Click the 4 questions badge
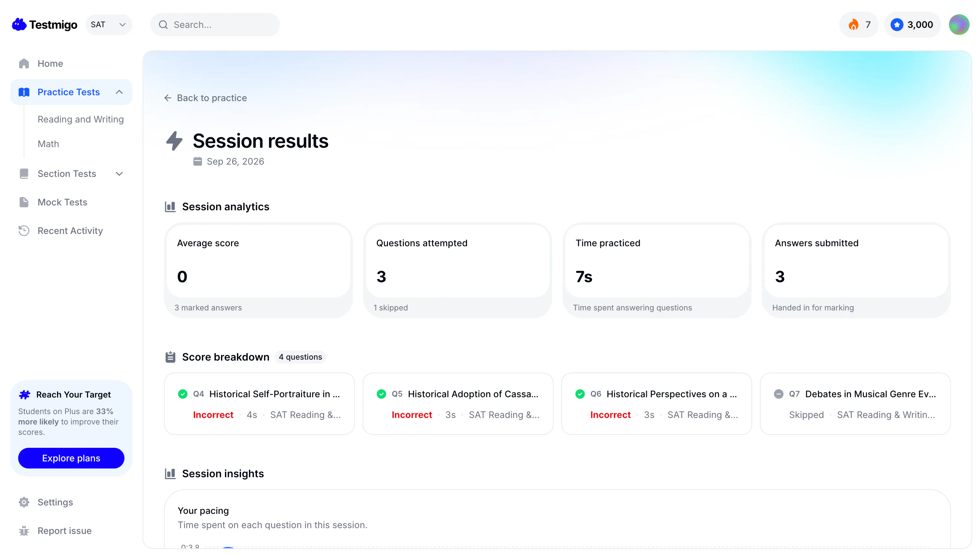 click(x=300, y=357)
